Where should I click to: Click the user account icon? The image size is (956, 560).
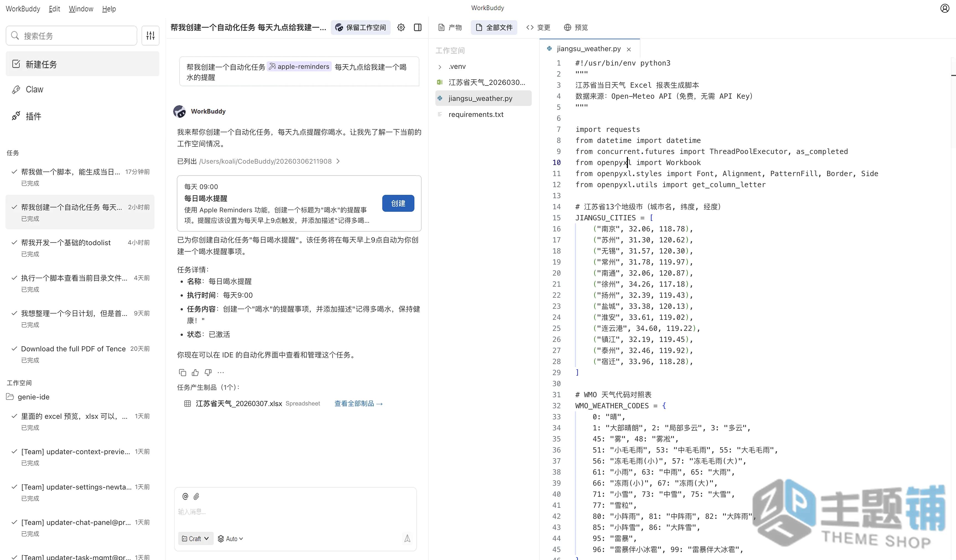[x=945, y=8]
